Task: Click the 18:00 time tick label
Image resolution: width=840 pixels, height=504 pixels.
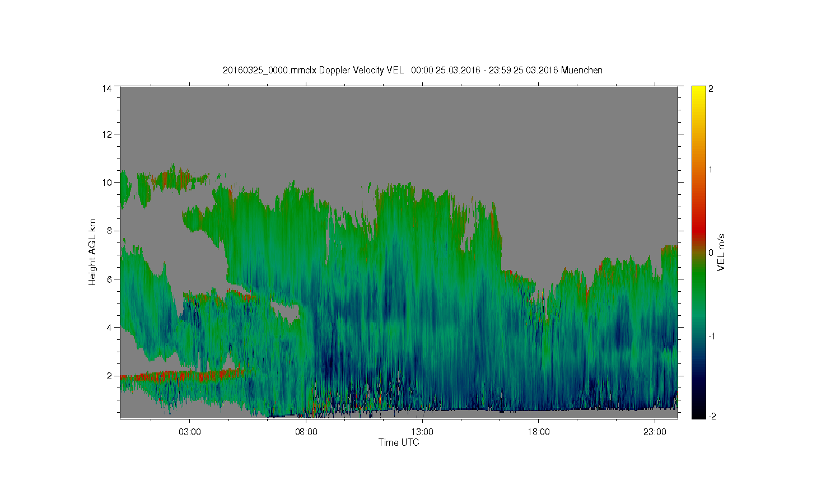Action: 539,432
